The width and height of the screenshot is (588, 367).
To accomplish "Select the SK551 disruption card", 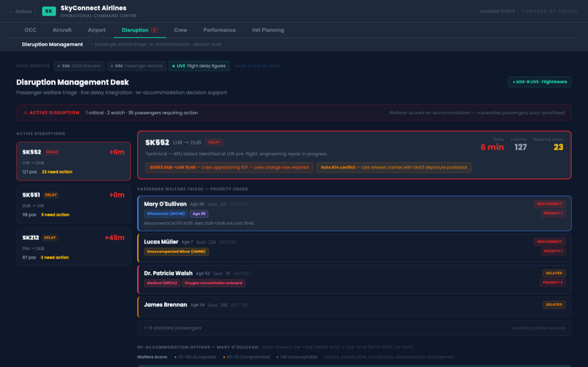I will [74, 204].
